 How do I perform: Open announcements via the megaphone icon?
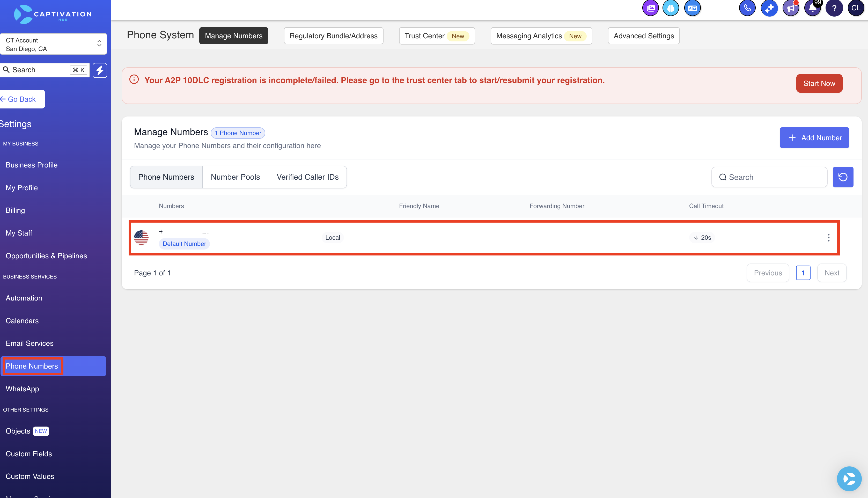coord(791,8)
